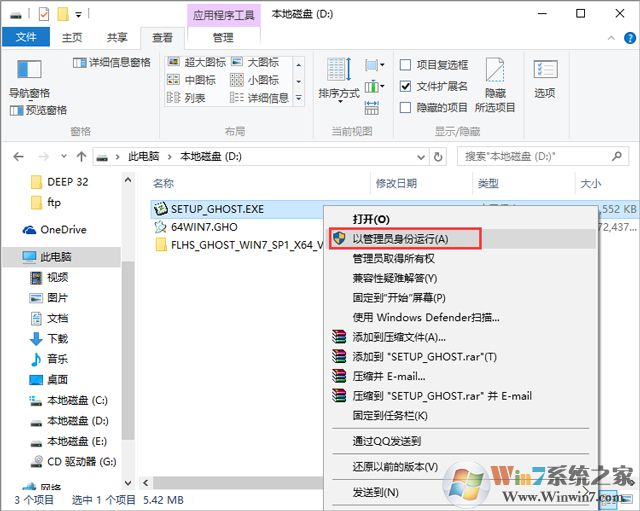The image size is (640, 511).
Task: Open 本地磁盘 (C:) in navigation pane
Action: tap(69, 400)
